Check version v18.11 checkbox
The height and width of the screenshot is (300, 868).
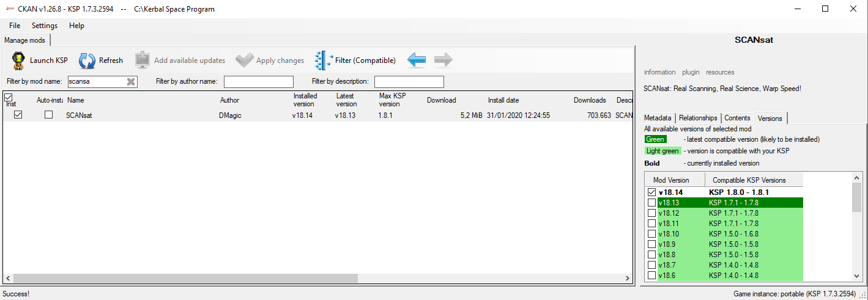652,224
